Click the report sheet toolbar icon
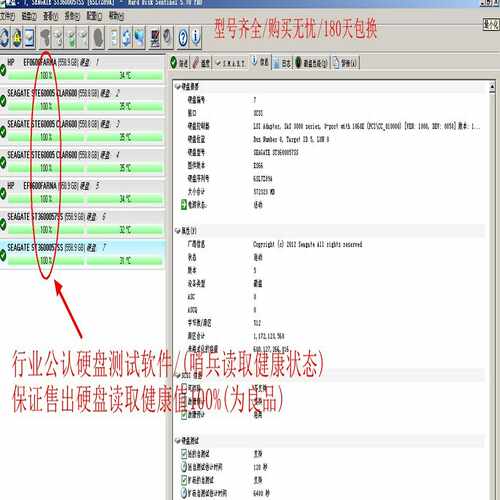The height and width of the screenshot is (500, 500). (x=114, y=38)
